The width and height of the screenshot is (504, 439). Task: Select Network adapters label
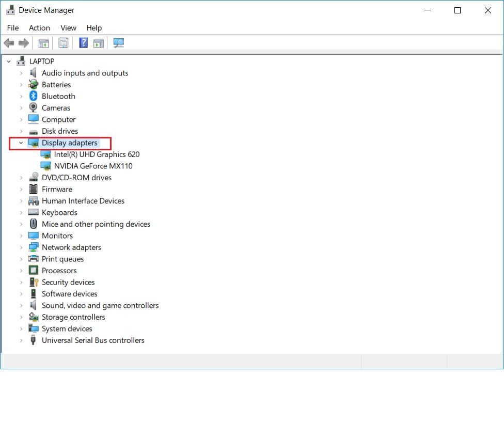71,247
